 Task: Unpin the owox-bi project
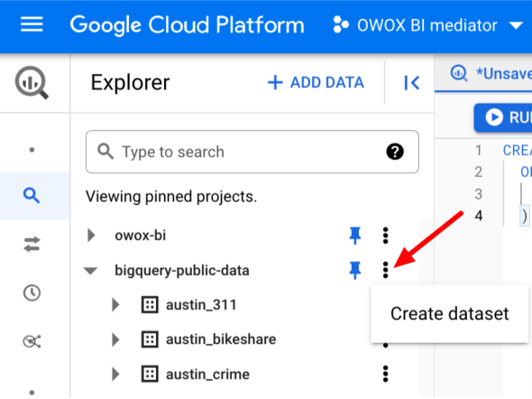pos(355,236)
